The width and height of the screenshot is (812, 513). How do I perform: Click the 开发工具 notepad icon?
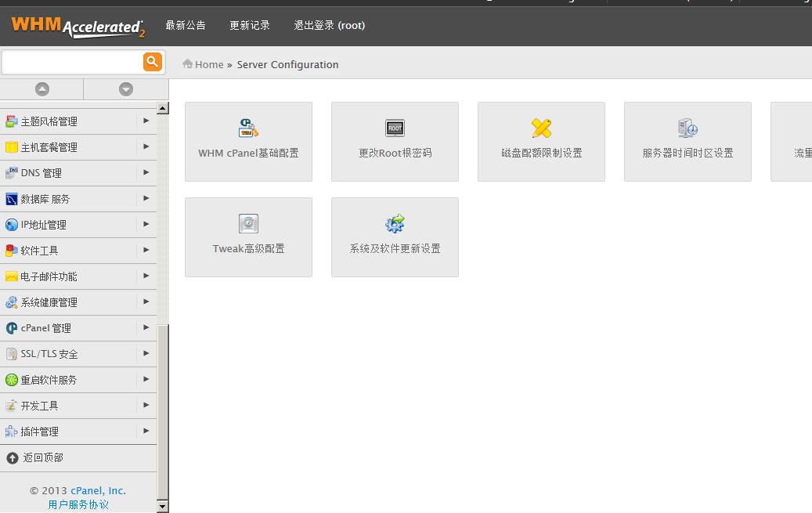pyautogui.click(x=12, y=406)
